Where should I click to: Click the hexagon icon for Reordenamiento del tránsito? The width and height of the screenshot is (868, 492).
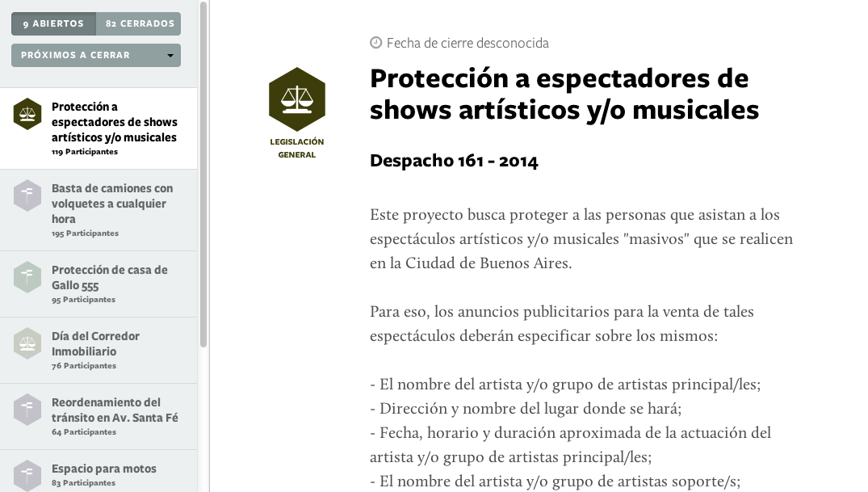27,410
